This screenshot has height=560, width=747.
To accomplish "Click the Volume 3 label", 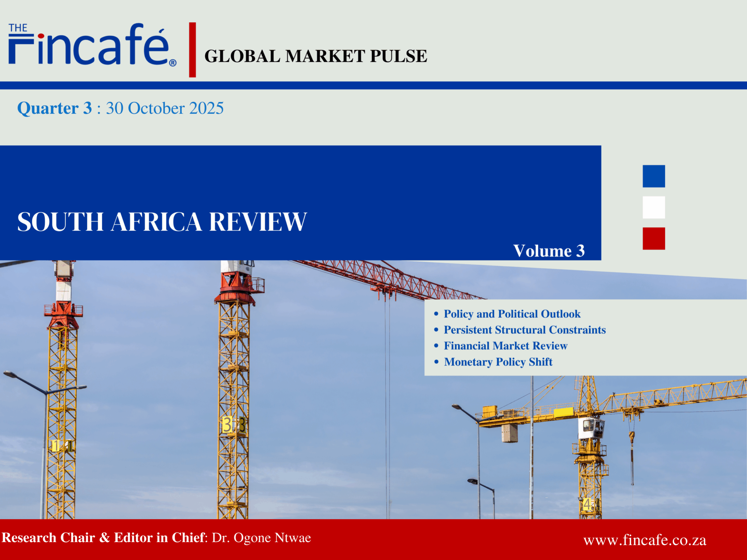I will click(x=549, y=251).
